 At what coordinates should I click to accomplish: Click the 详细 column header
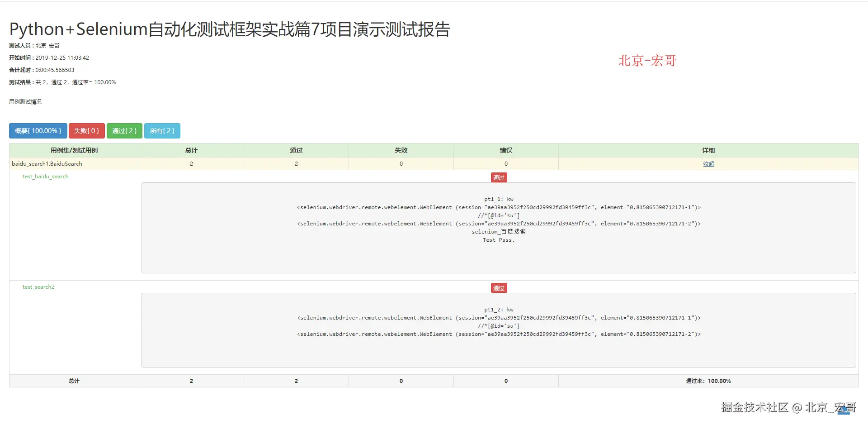(708, 150)
